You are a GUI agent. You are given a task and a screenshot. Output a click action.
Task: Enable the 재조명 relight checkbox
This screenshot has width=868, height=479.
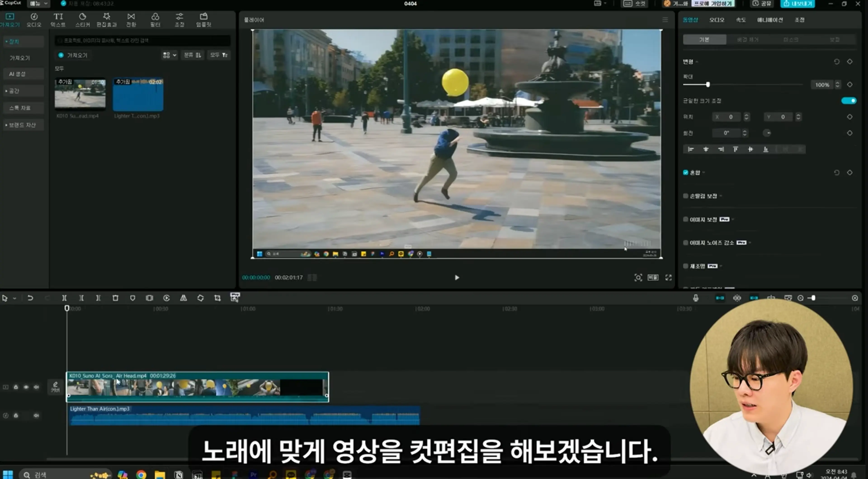(x=685, y=266)
